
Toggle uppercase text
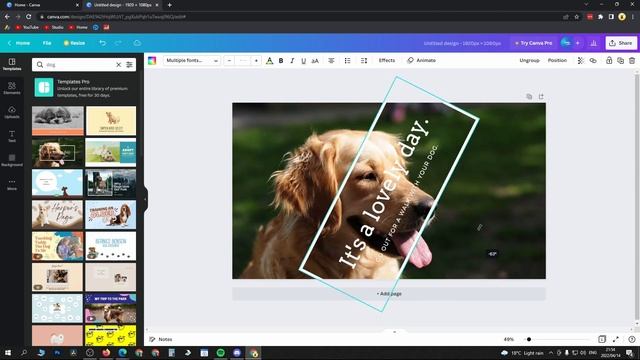click(x=315, y=60)
